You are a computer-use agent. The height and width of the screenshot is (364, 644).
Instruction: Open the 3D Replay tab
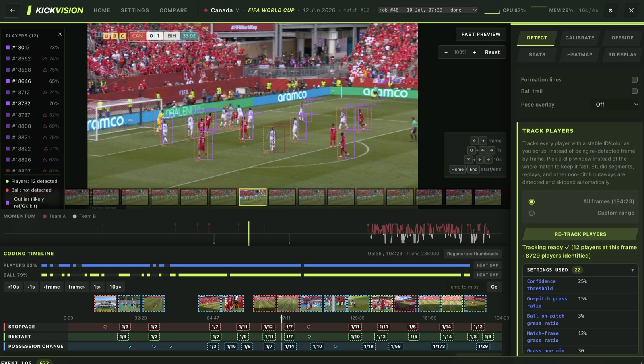coord(622,55)
